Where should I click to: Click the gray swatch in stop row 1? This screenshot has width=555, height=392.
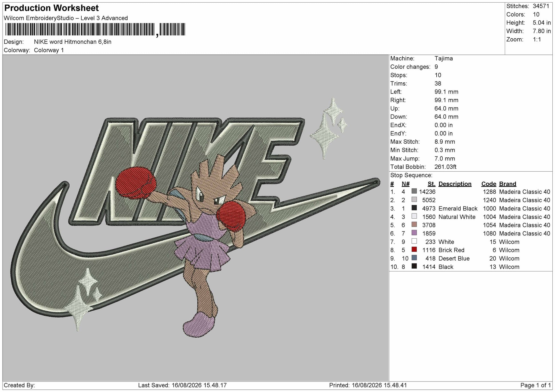click(x=414, y=191)
